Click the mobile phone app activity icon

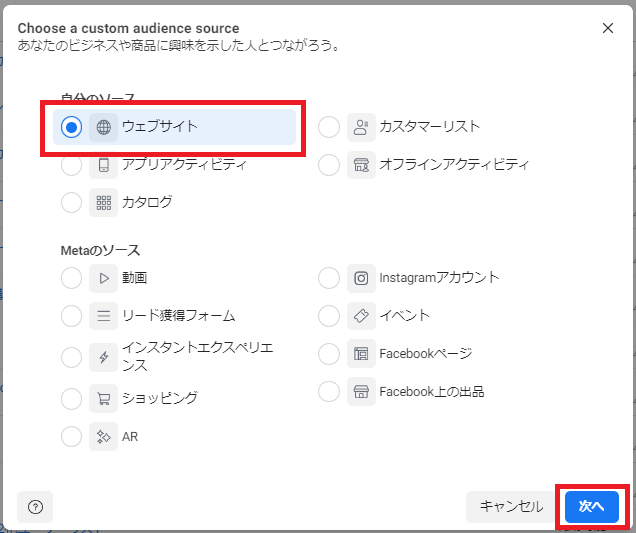pos(103,165)
